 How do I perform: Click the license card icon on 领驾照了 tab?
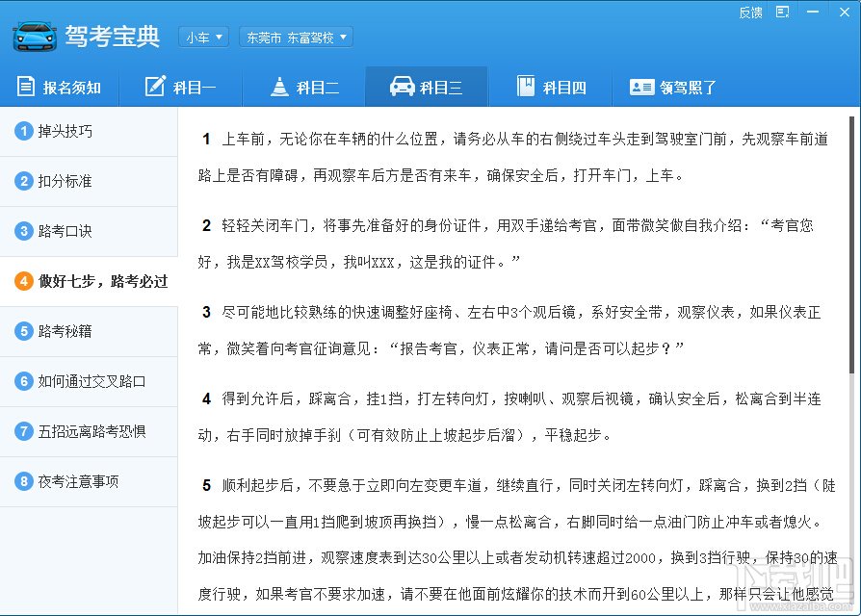642,87
